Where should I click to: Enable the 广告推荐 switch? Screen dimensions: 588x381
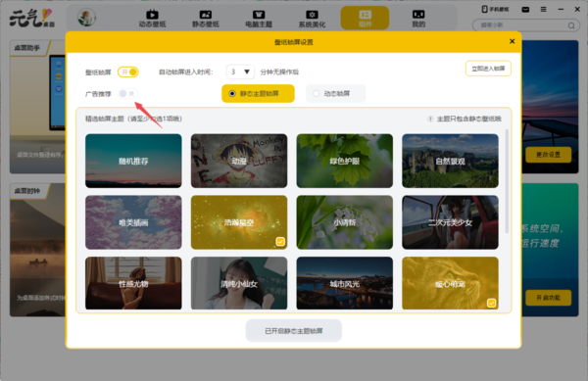(127, 94)
